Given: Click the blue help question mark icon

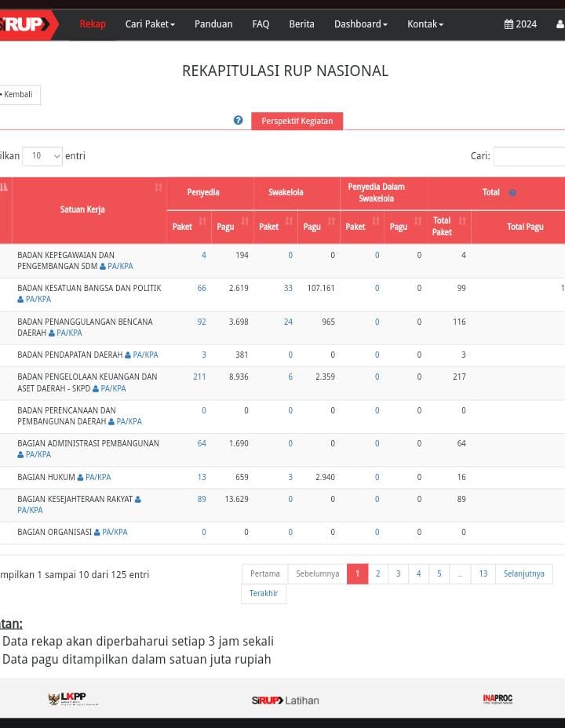Looking at the screenshot, I should [238, 121].
